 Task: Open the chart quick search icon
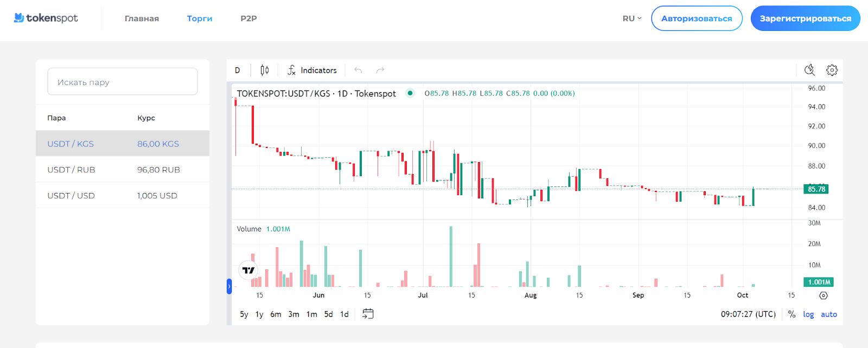click(x=809, y=70)
